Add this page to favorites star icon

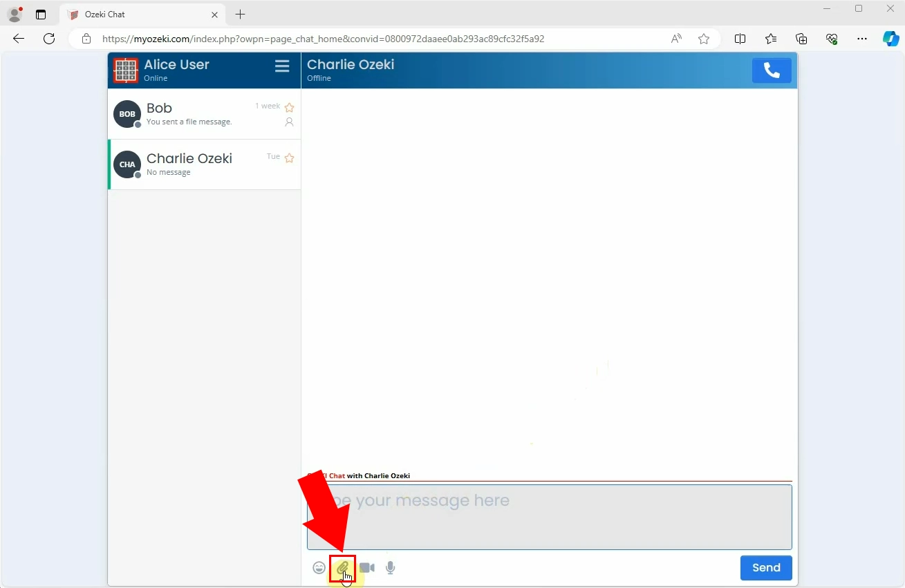click(x=704, y=39)
